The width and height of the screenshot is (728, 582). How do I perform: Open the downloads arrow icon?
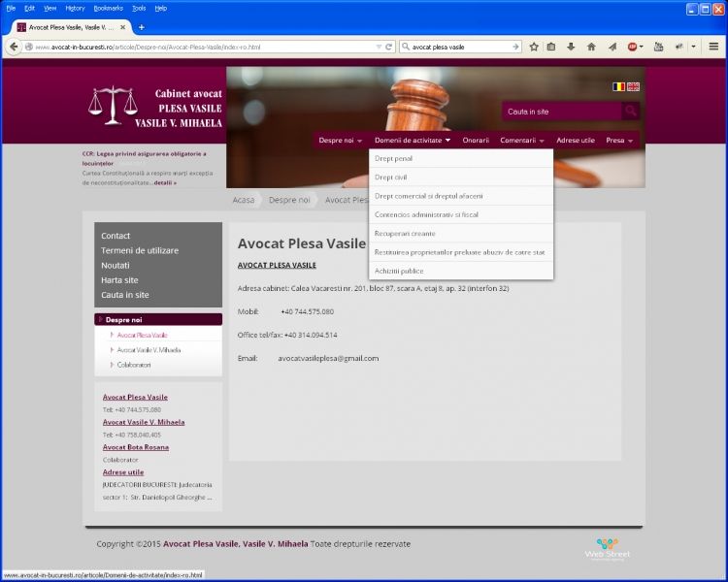[x=571, y=47]
